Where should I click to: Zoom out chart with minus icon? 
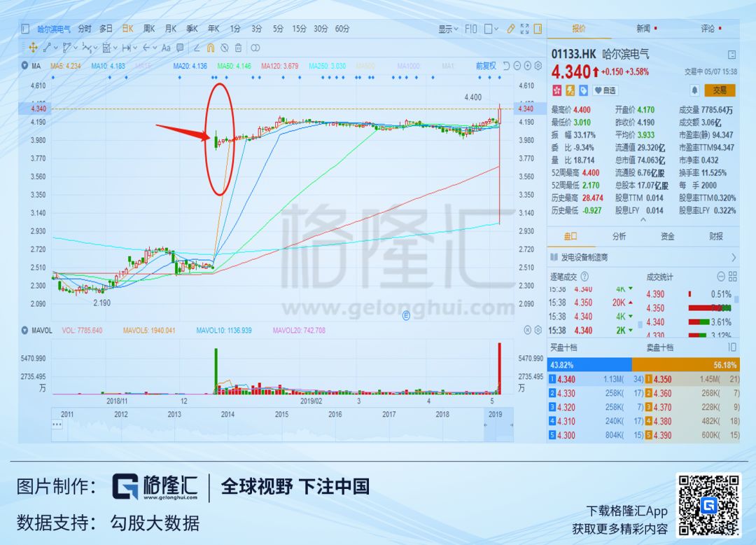tap(517, 66)
